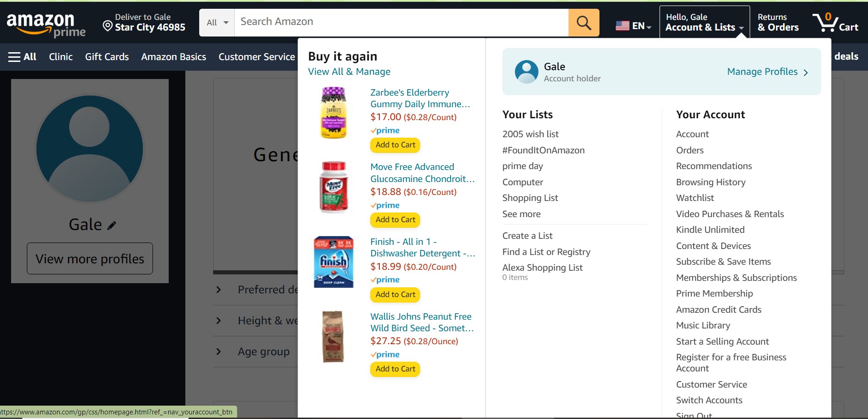Open Gift Cards in navigation bar
The width and height of the screenshot is (868, 419).
pyautogui.click(x=107, y=57)
